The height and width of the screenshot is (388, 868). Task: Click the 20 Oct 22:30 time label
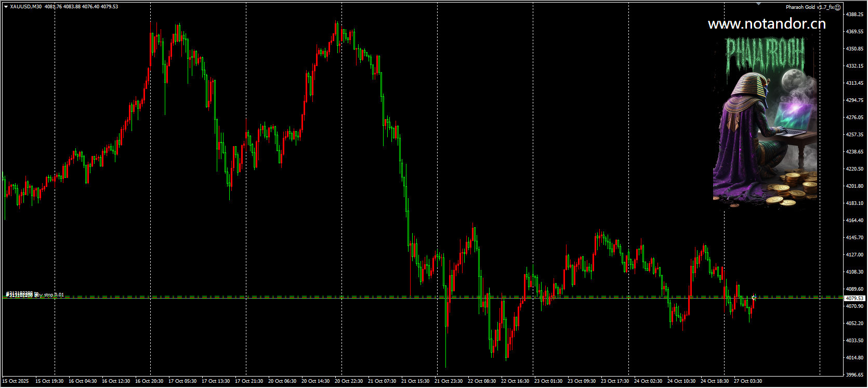click(x=349, y=381)
